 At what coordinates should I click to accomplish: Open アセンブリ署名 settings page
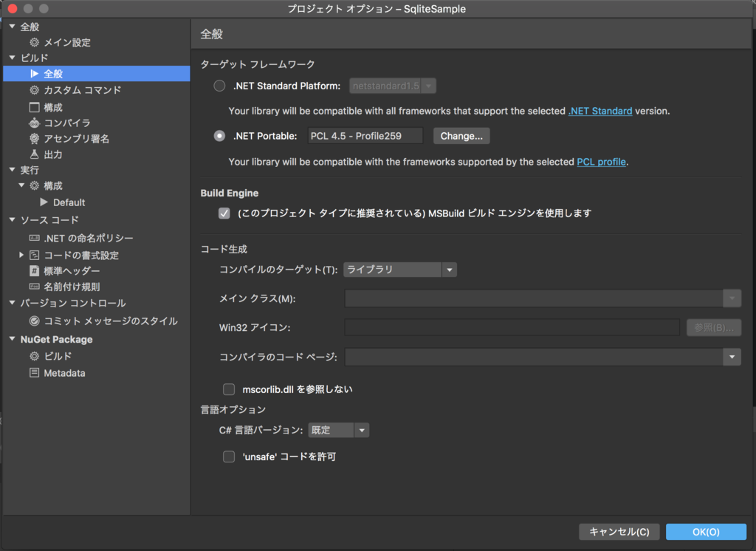click(x=77, y=139)
